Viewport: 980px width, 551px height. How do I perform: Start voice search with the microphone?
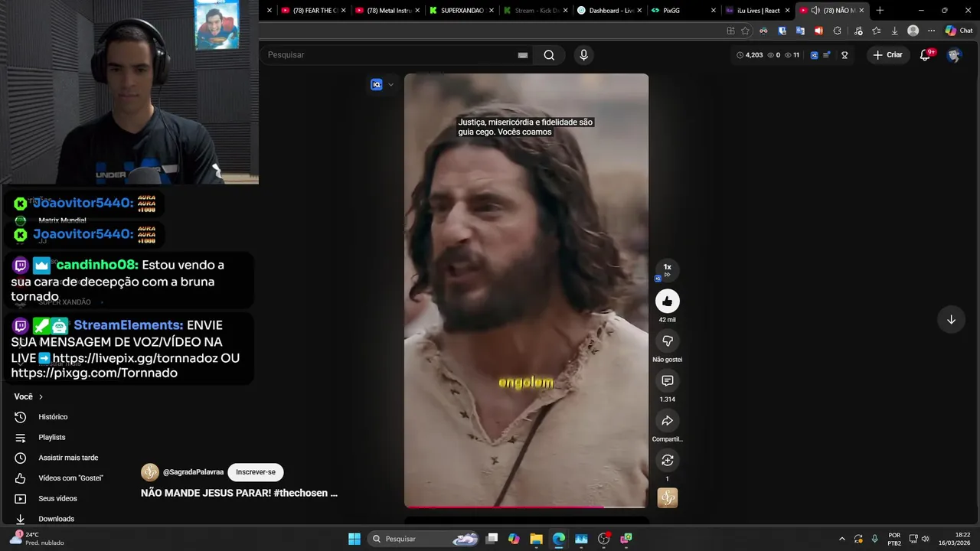(x=583, y=55)
